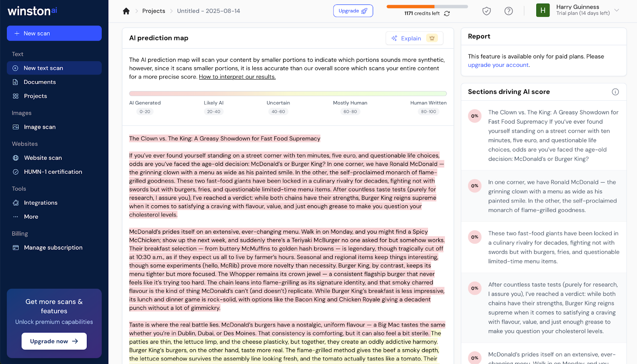
Task: Click the HUMN-1 certification badge icon
Action: click(16, 172)
